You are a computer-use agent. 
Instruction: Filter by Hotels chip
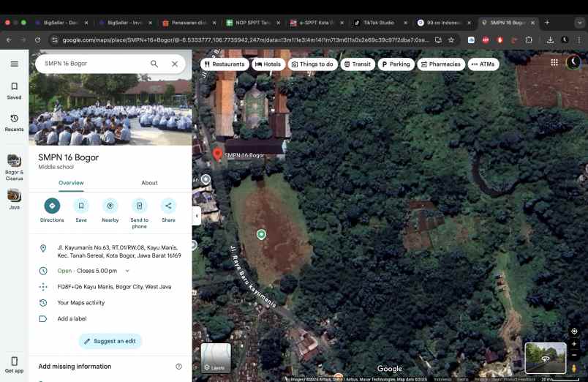click(268, 64)
